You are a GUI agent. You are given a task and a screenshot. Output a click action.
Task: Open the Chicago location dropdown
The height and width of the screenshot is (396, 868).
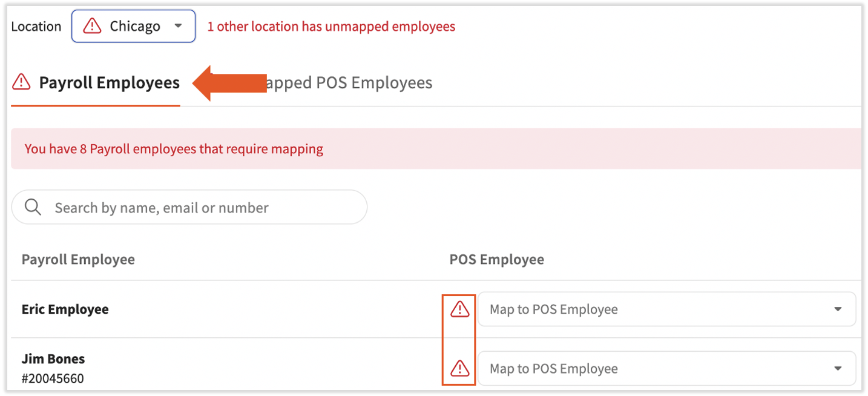point(178,26)
